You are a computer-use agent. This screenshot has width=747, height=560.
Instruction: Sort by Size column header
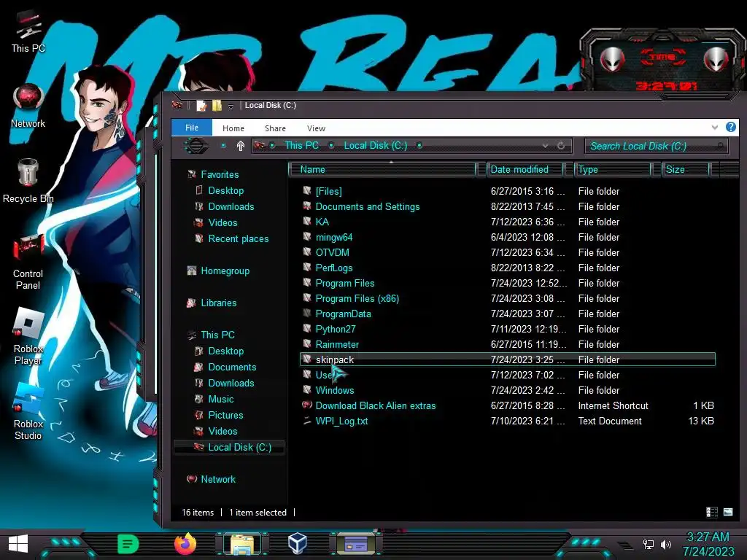click(686, 169)
